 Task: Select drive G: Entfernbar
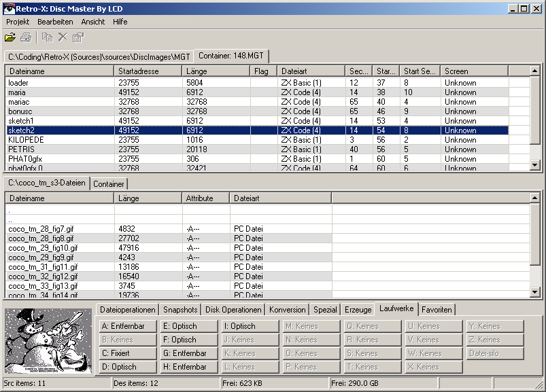(189, 353)
